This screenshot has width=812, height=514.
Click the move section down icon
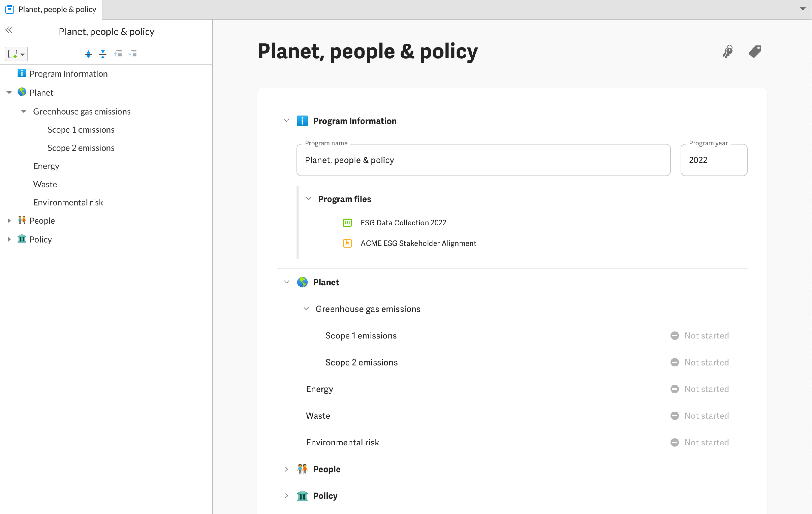(x=133, y=54)
